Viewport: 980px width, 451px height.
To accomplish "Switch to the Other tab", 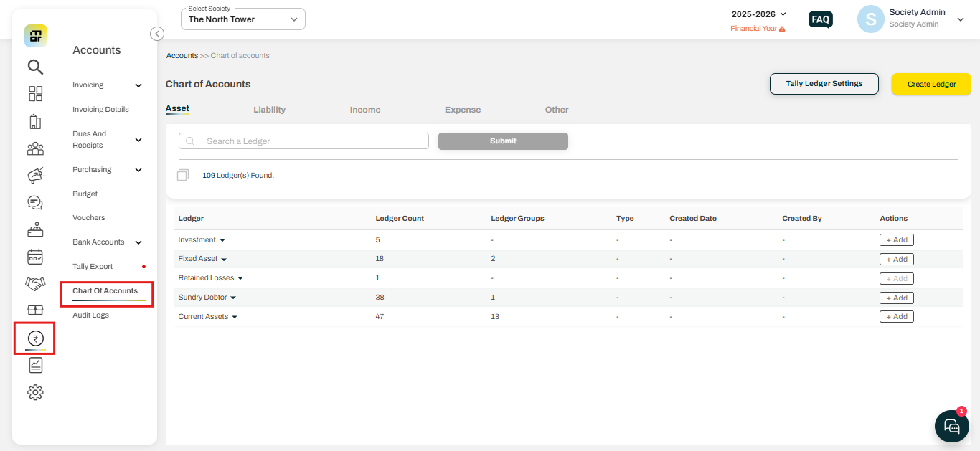I will 557,110.
